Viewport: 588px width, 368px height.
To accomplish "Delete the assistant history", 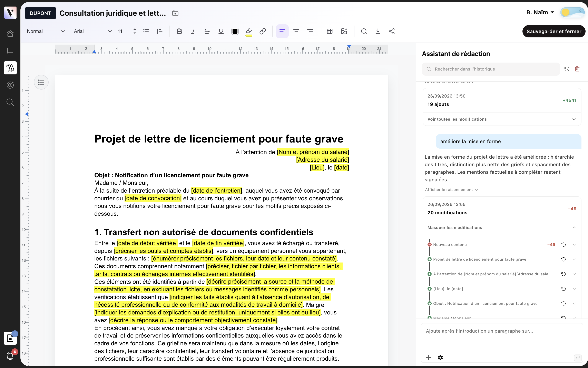I will click(577, 69).
